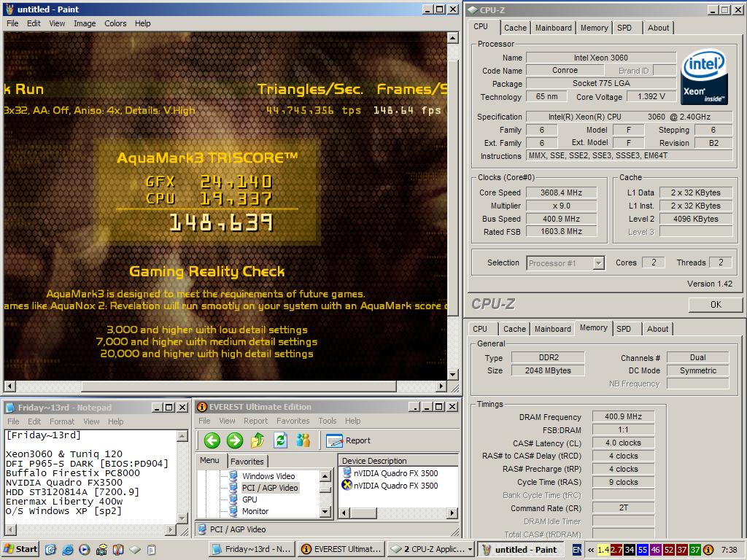Select first nVIDIA Quadro FX 3500 device

(395, 472)
